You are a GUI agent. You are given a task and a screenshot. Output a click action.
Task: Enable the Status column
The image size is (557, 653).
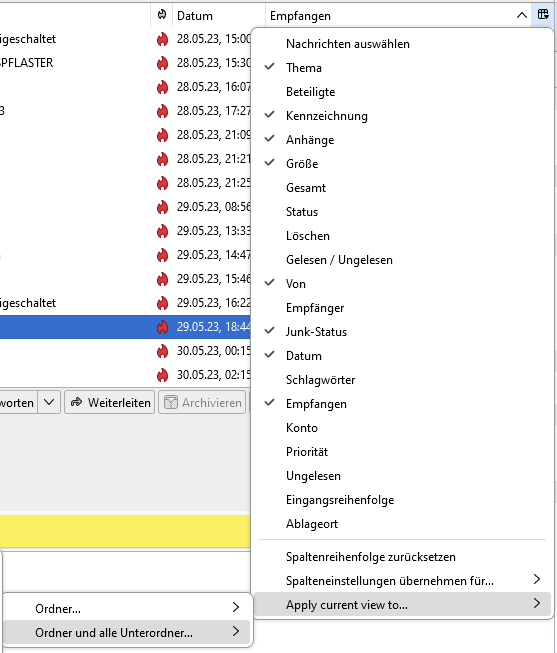pyautogui.click(x=402, y=212)
